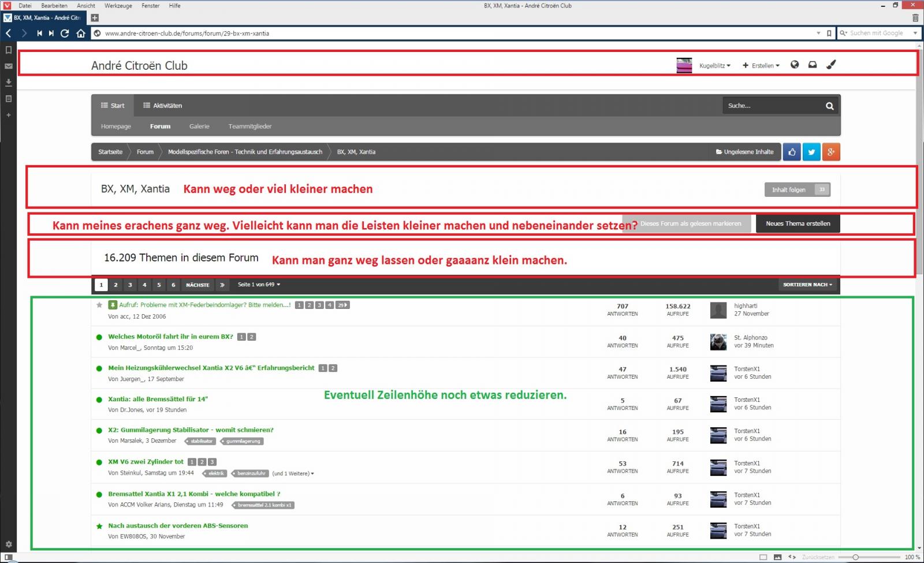Click the rewind navigation button
This screenshot has height=563, width=924.
[x=39, y=33]
